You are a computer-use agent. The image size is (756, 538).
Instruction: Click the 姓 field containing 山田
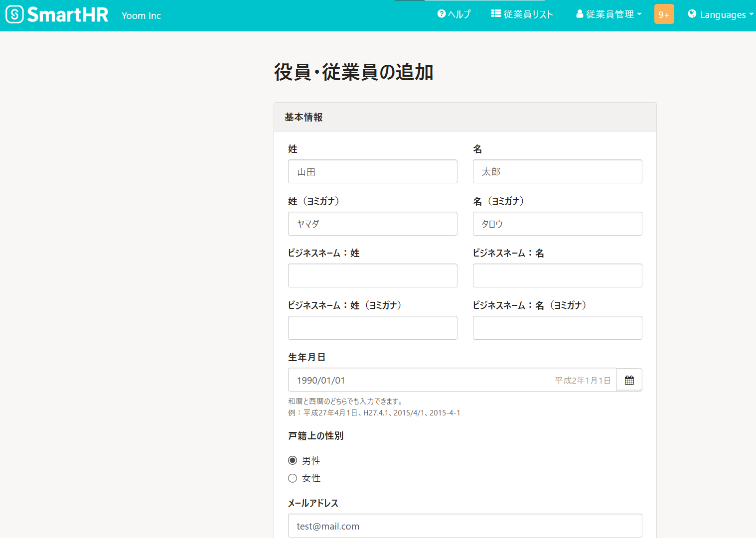(372, 171)
